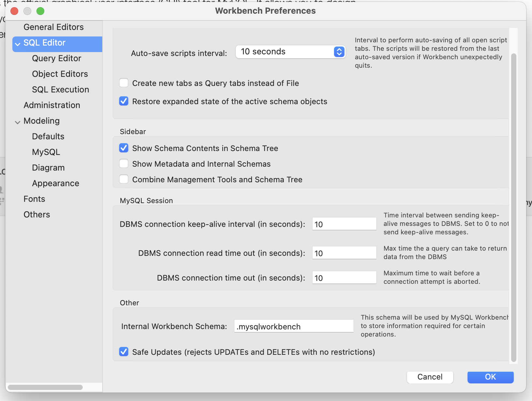
Task: Open the Others preferences page
Action: point(36,214)
